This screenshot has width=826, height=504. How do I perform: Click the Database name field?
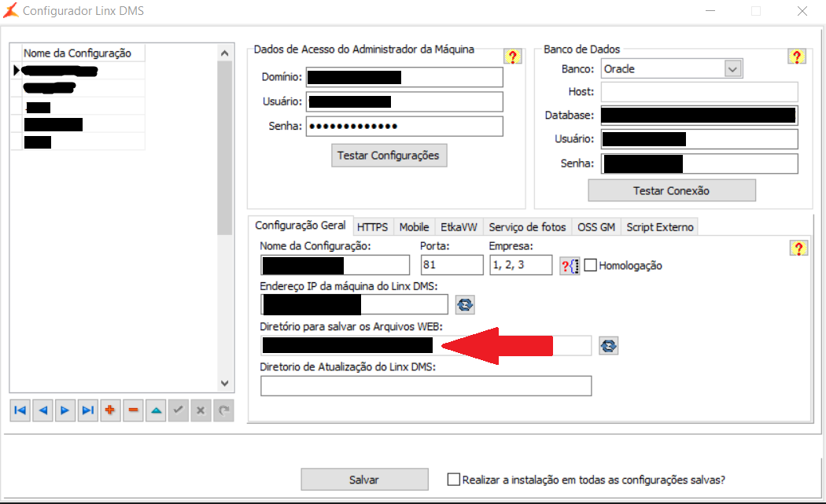[x=699, y=116]
